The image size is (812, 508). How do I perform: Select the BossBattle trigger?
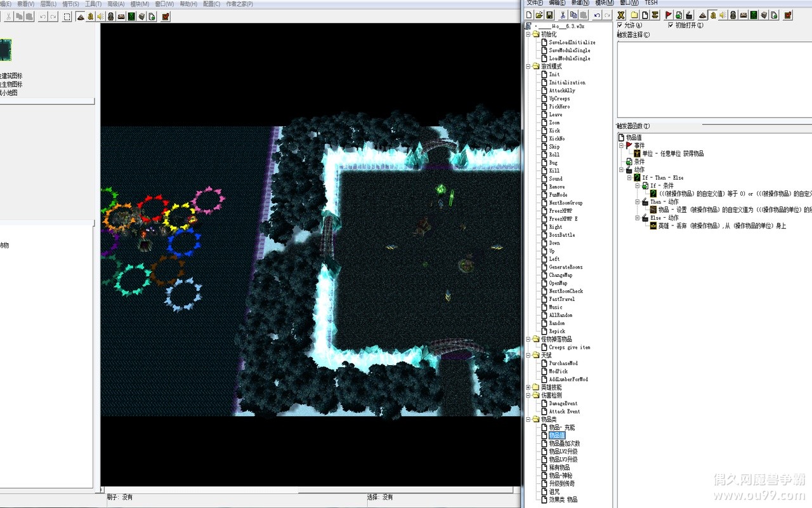point(562,235)
